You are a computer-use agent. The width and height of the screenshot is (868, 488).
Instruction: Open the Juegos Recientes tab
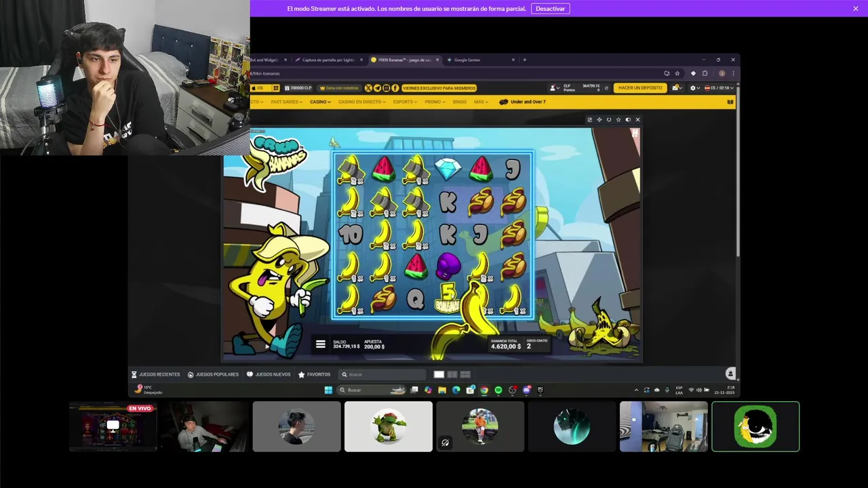[x=155, y=374]
